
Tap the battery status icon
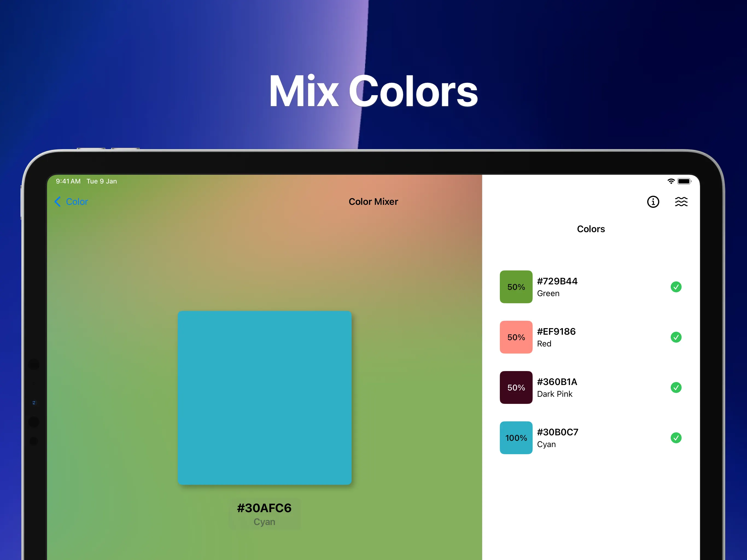[x=684, y=181]
